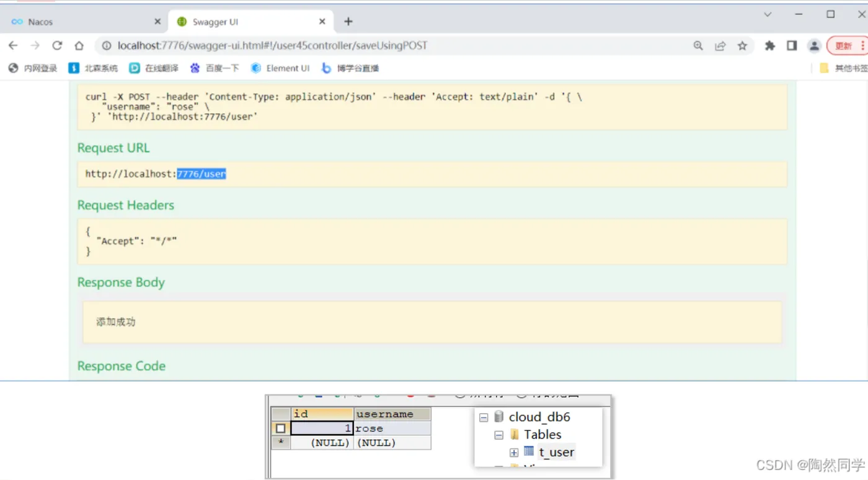Toggle the browser side panel
The image size is (868, 480).
[792, 45]
